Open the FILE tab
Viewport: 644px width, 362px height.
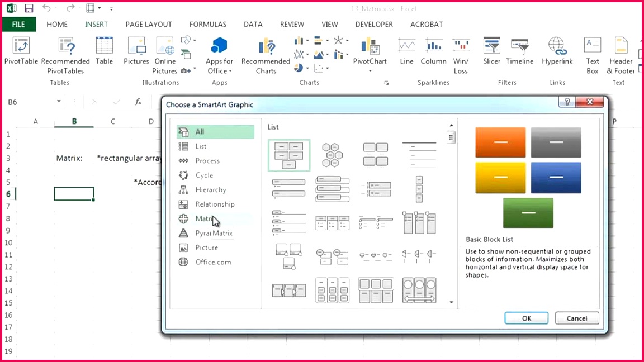18,24
